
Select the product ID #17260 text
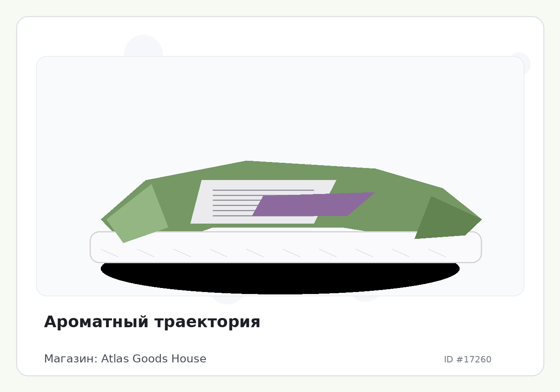coord(467,359)
